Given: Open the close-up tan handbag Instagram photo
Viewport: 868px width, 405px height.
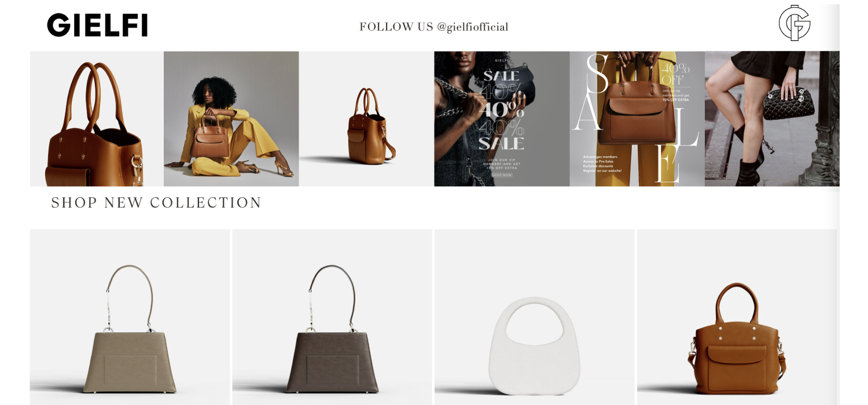Looking at the screenshot, I should click(x=97, y=119).
